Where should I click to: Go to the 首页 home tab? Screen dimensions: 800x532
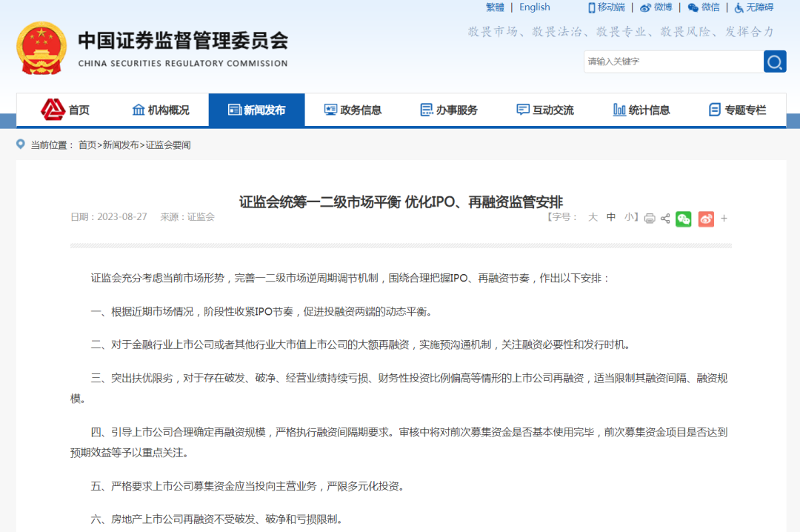(x=64, y=110)
